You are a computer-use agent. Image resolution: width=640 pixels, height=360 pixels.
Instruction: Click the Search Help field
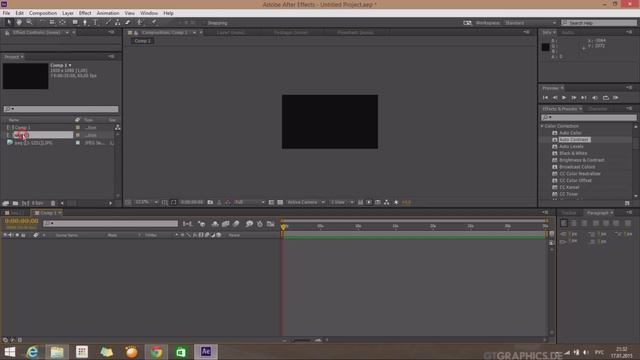tap(599, 23)
